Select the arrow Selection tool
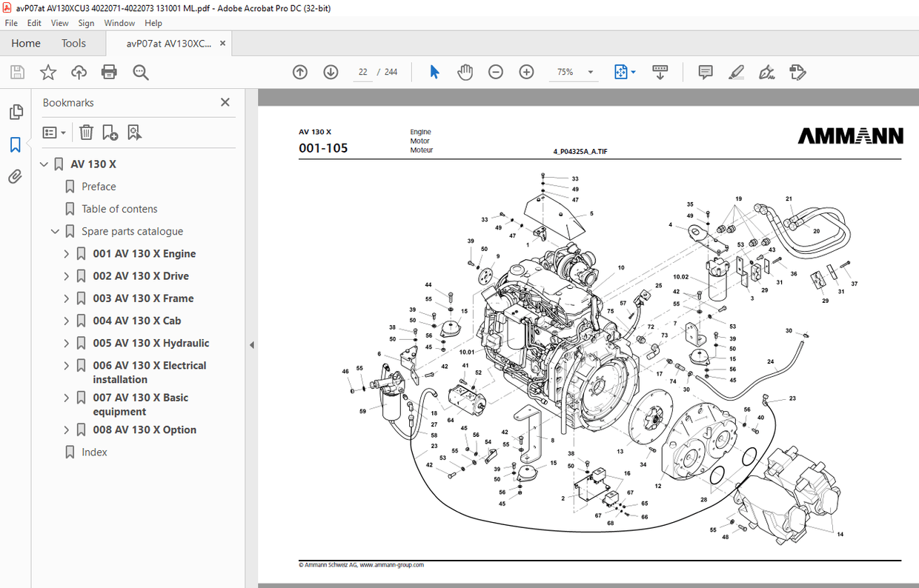Viewport: 919px width, 588px height. (434, 72)
